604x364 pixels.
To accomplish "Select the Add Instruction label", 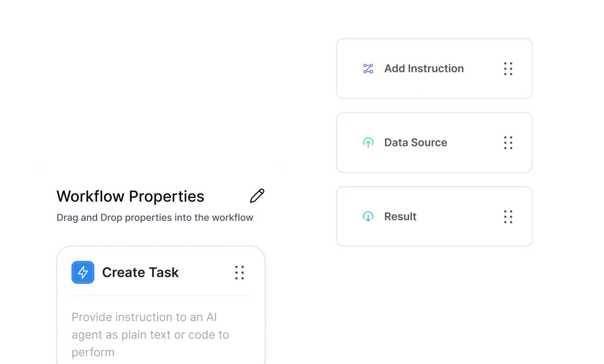I will pos(424,69).
